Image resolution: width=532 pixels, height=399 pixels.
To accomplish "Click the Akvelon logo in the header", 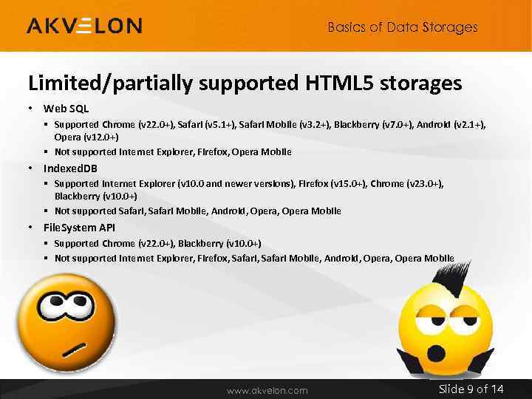I will tap(83, 26).
